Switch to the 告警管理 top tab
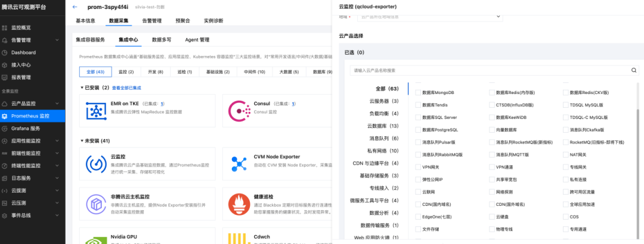 point(151,20)
